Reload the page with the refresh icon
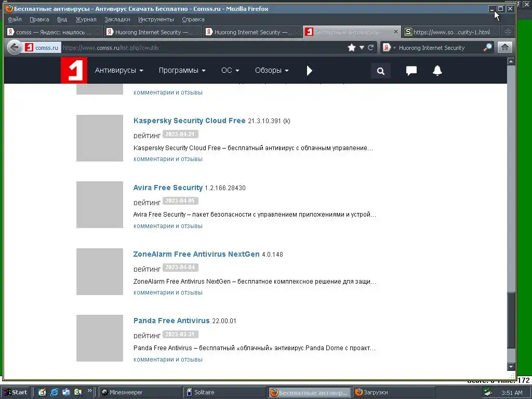Screen dimensions: 532x399 pyautogui.click(x=371, y=47)
